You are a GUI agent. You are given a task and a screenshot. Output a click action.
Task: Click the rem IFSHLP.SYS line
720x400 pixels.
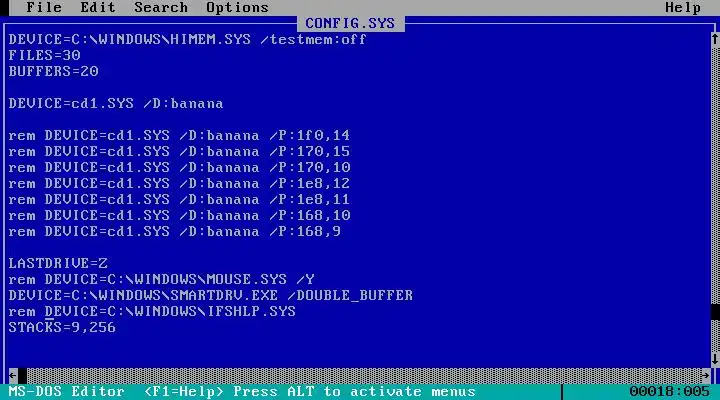coord(152,311)
